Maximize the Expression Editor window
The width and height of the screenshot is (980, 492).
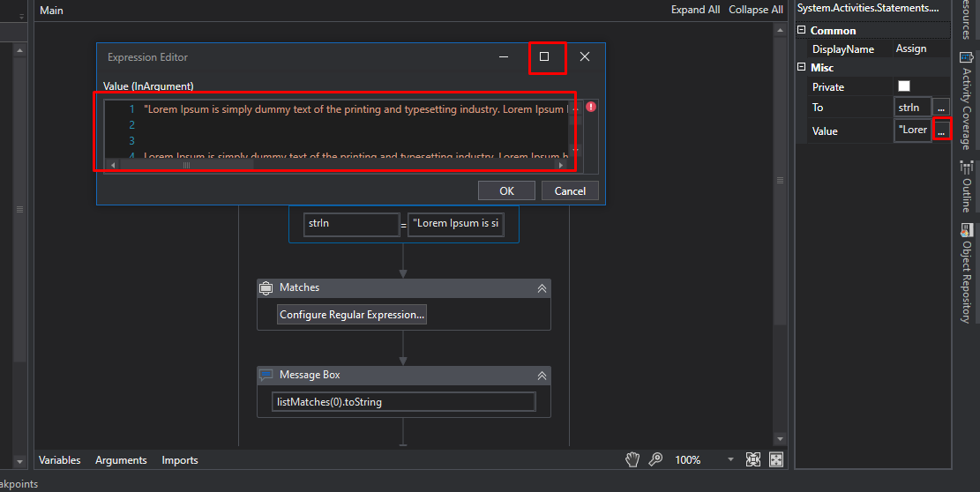(544, 56)
